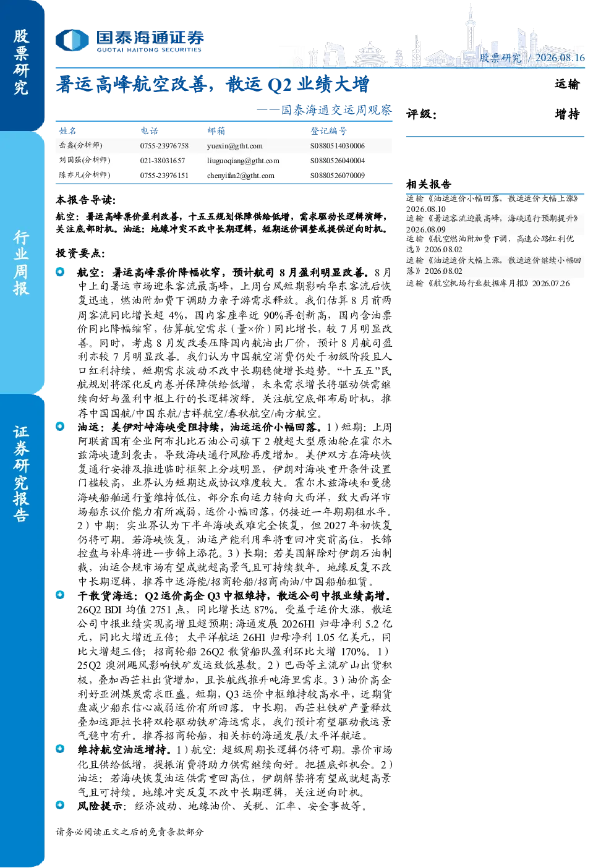Click registration number S0880514030006
The image size is (614, 868).
point(338,146)
